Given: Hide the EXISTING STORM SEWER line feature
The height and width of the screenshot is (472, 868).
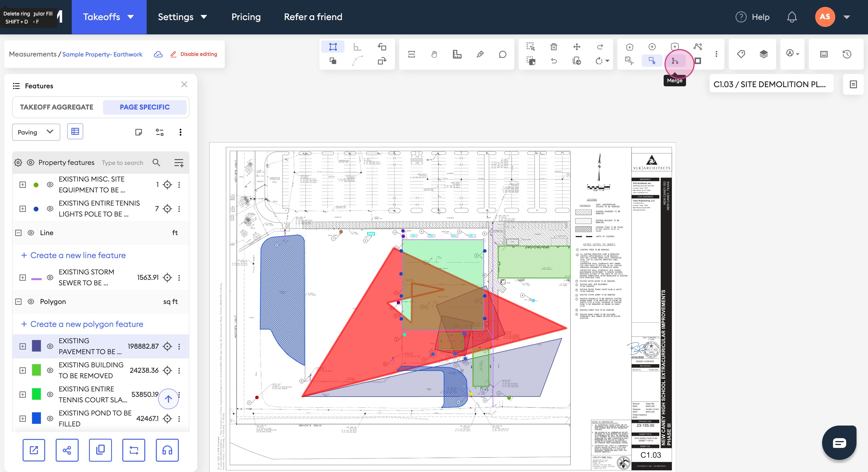Looking at the screenshot, I should coord(50,277).
